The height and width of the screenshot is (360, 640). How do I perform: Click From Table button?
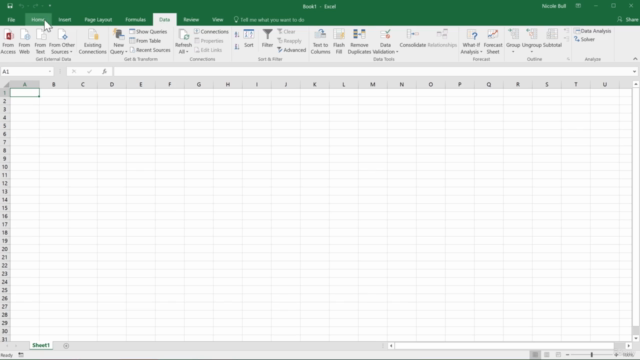tap(145, 41)
